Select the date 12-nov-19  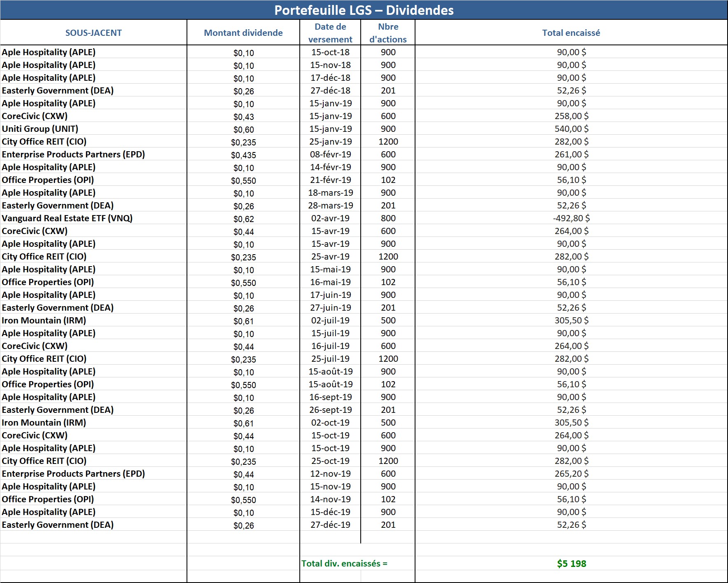tap(330, 474)
